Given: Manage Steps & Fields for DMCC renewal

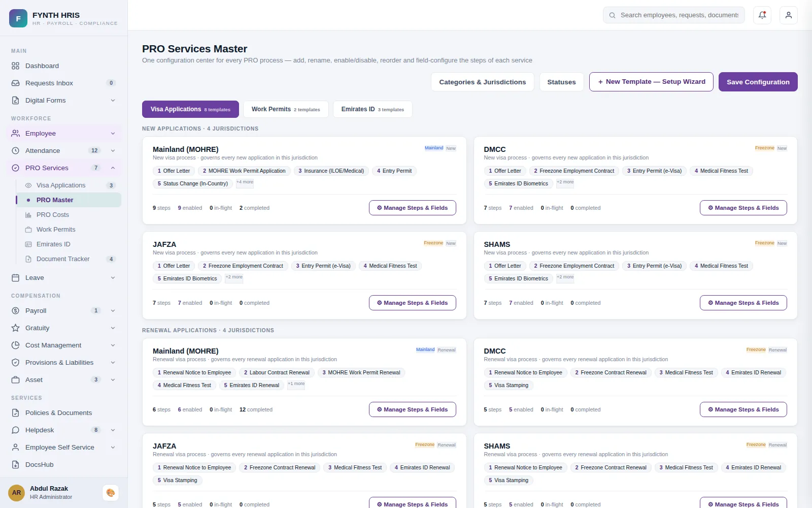Looking at the screenshot, I should point(743,409).
